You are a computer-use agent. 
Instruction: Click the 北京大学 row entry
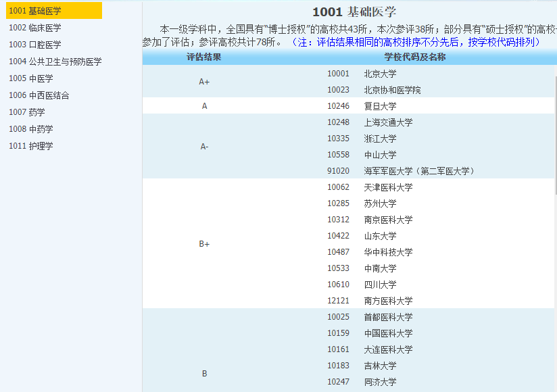pos(380,74)
